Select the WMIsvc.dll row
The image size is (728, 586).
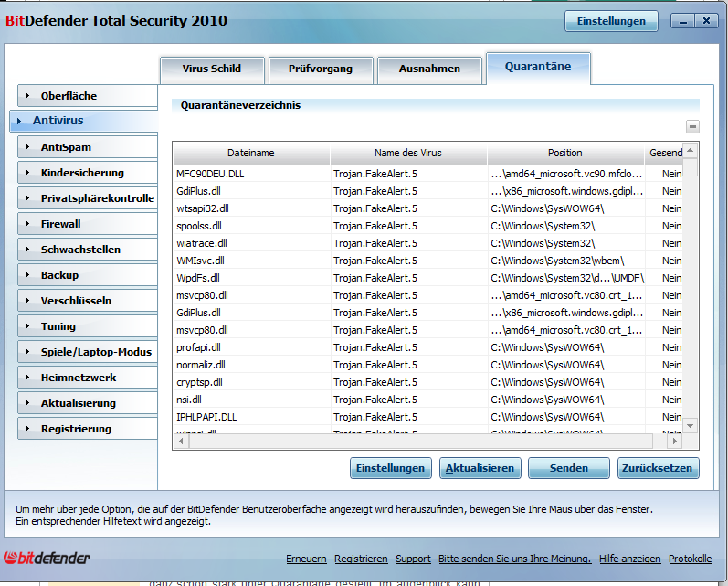pyautogui.click(x=427, y=261)
